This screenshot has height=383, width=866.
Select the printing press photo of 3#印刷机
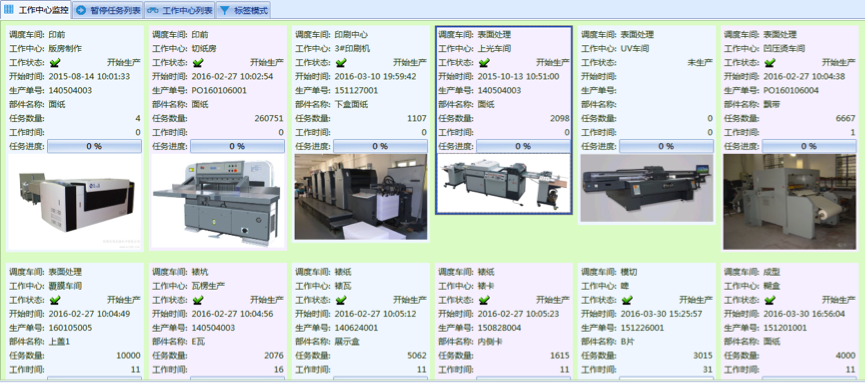point(361,197)
